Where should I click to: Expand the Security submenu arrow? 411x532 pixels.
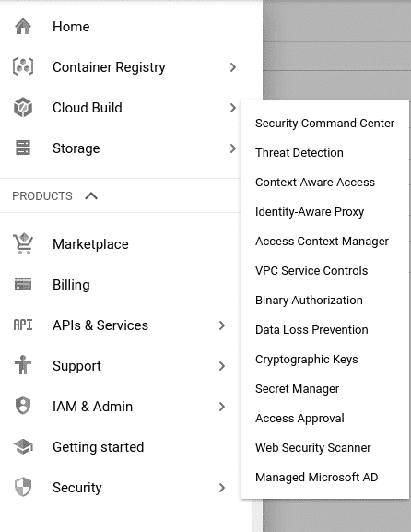click(x=222, y=488)
